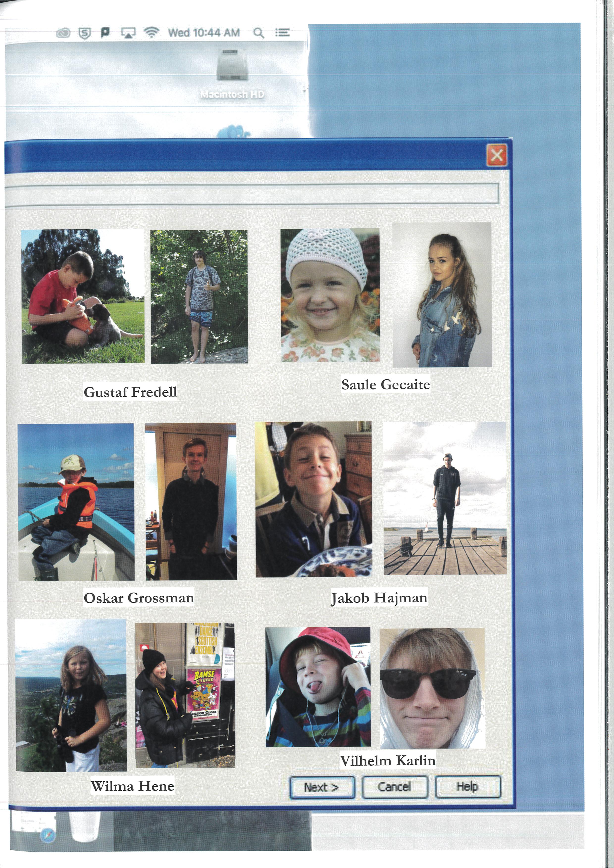This screenshot has height=868, width=614.
Task: Click the clock showing Wed 10:44 AM
Action: click(x=204, y=33)
